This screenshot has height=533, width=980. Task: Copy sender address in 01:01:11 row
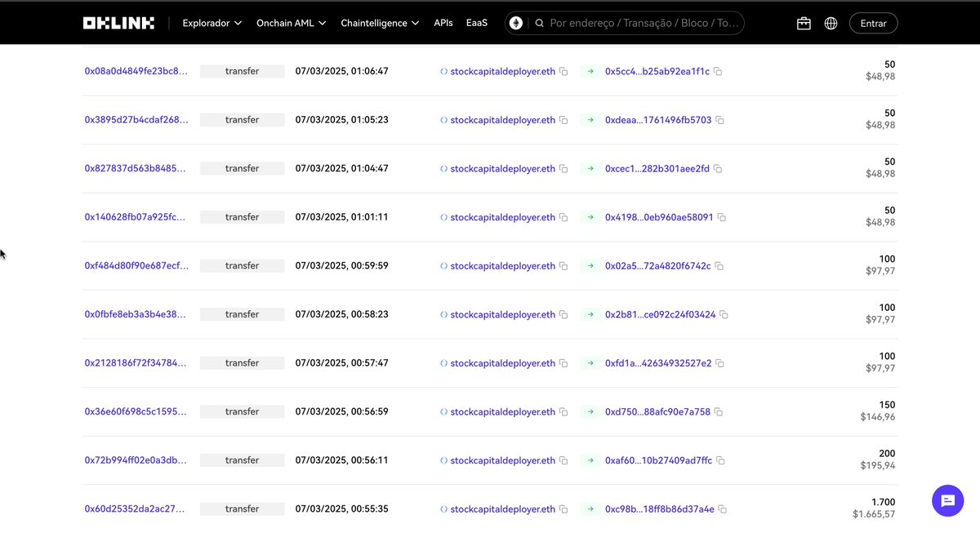[563, 218]
